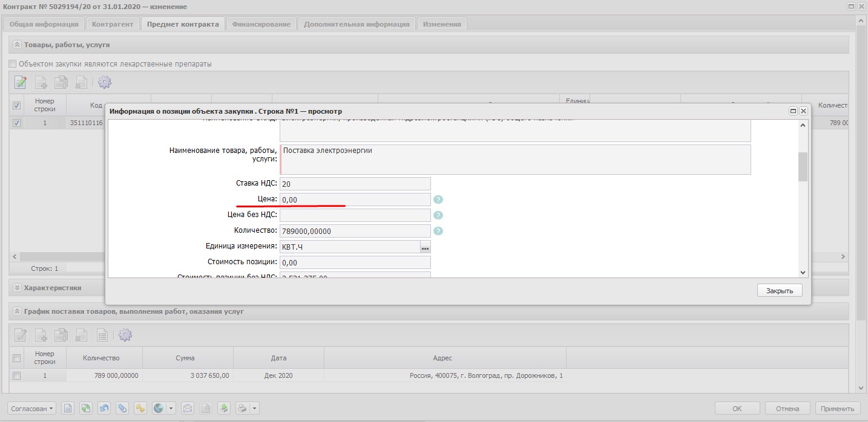Click the globe icon in bottom toolbar
This screenshot has height=422, width=868.
click(x=159, y=408)
